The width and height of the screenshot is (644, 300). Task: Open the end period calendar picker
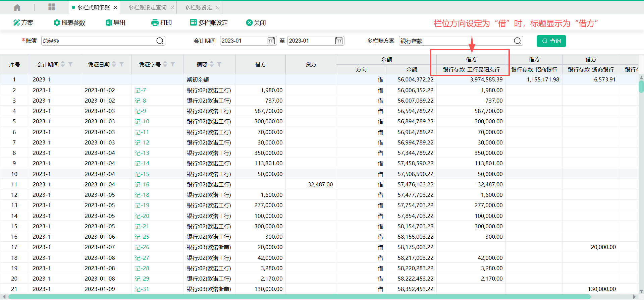[x=339, y=41]
